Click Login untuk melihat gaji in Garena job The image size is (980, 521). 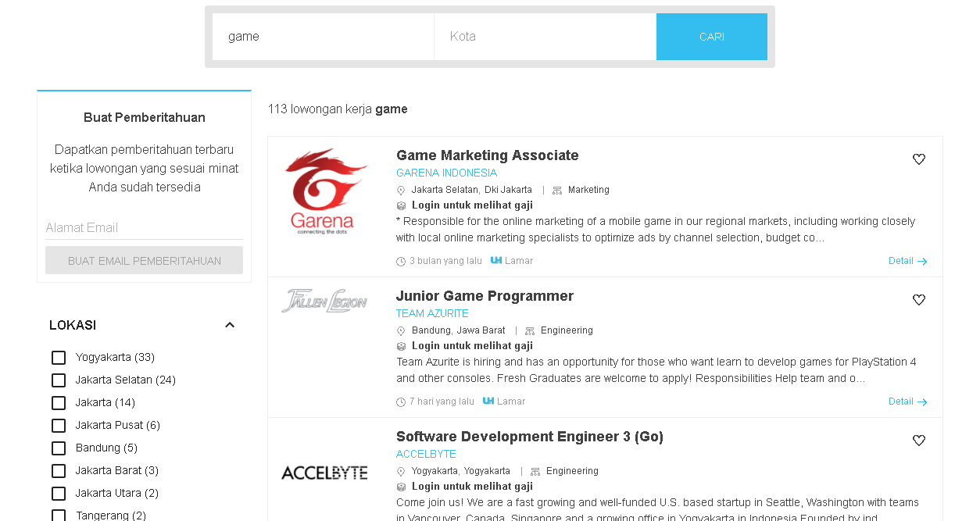tap(472, 205)
